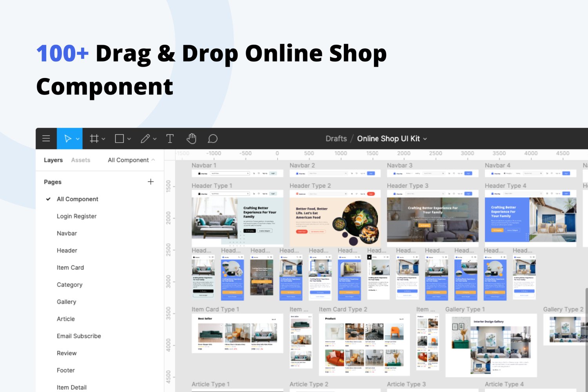The height and width of the screenshot is (392, 588).
Task: Select the Move tool
Action: point(67,138)
